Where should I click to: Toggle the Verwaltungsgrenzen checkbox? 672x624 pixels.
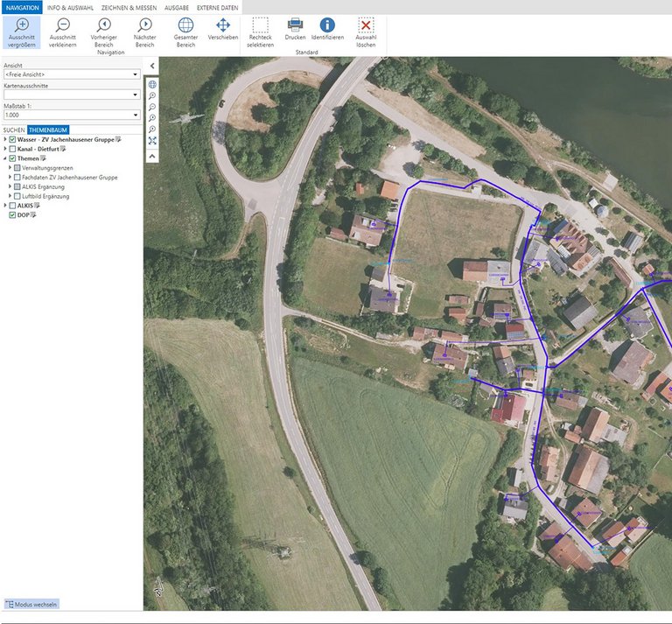(x=17, y=168)
